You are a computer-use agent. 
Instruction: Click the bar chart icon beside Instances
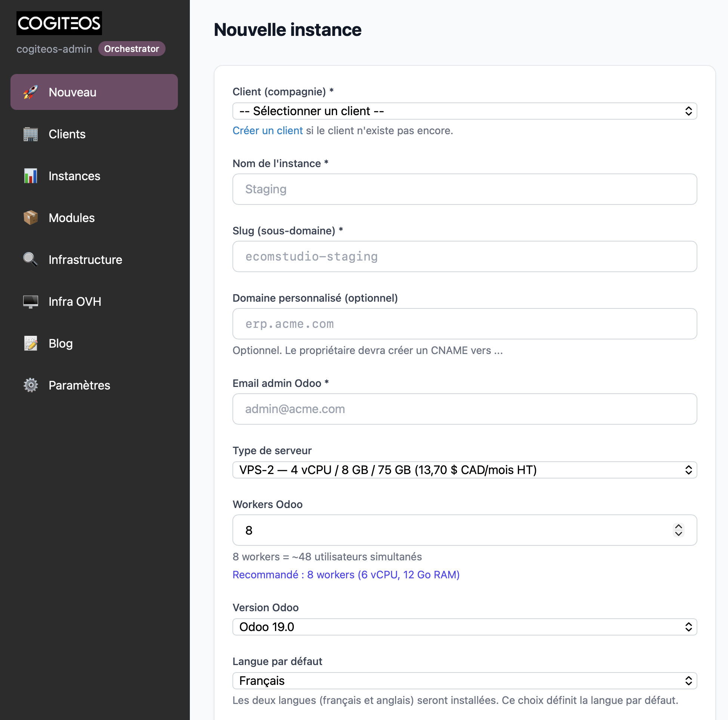(x=31, y=176)
